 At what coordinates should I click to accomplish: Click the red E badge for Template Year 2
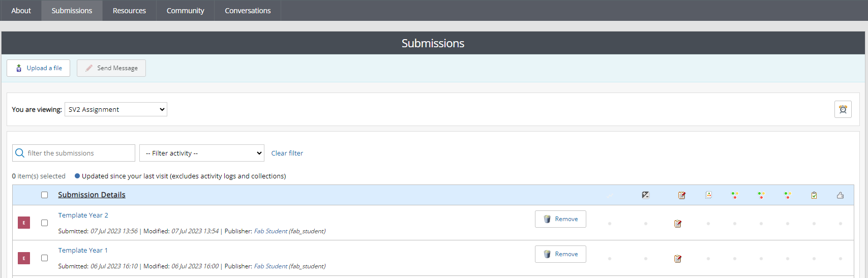point(24,223)
